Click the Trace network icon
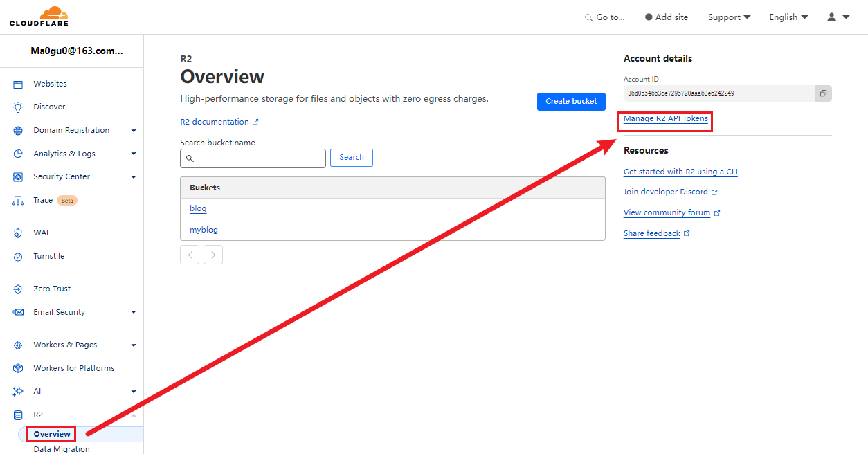 point(18,200)
